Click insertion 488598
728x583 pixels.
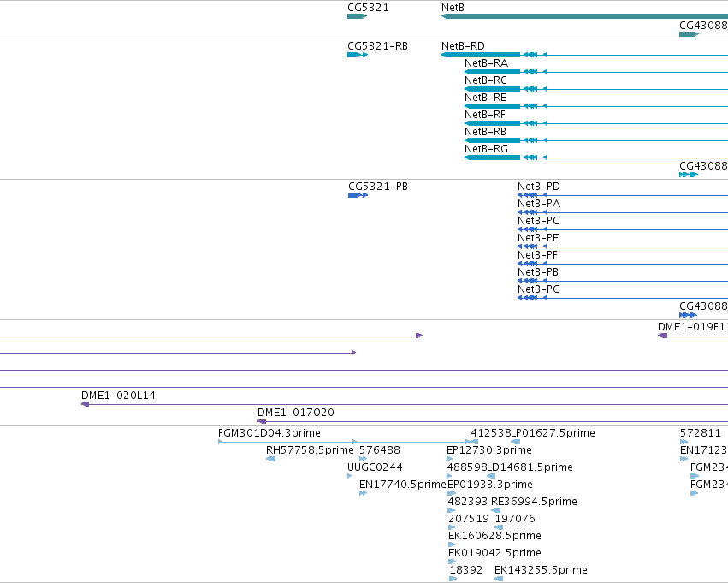pyautogui.click(x=449, y=476)
